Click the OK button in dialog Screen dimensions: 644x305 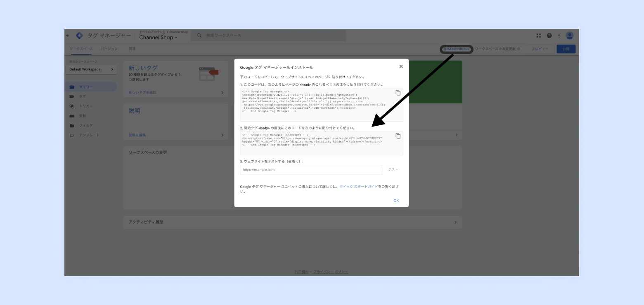(396, 200)
